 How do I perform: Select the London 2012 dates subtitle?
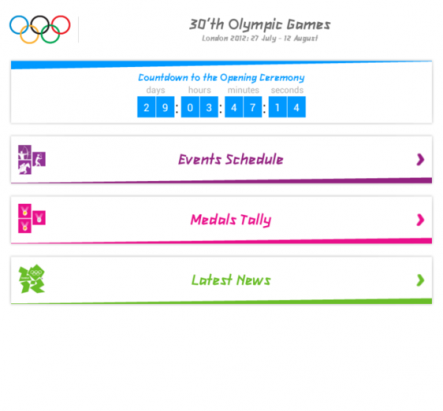coord(260,38)
